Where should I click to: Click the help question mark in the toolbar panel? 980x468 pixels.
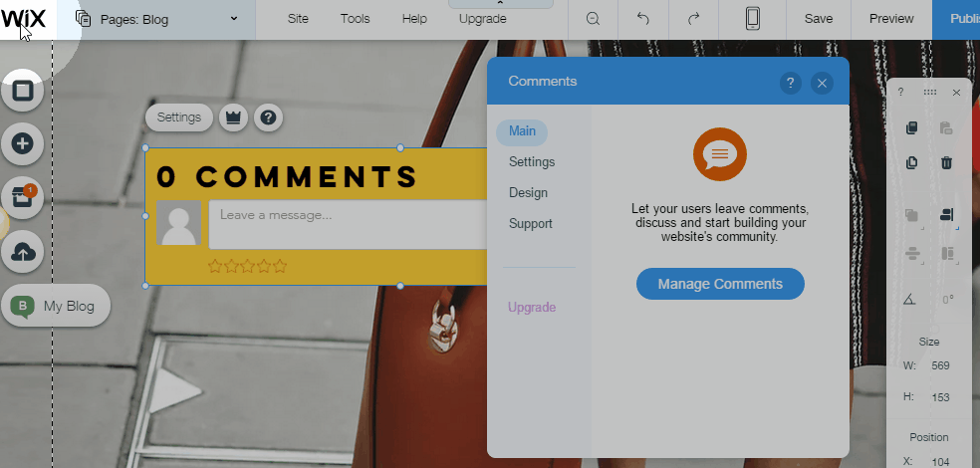(x=900, y=93)
